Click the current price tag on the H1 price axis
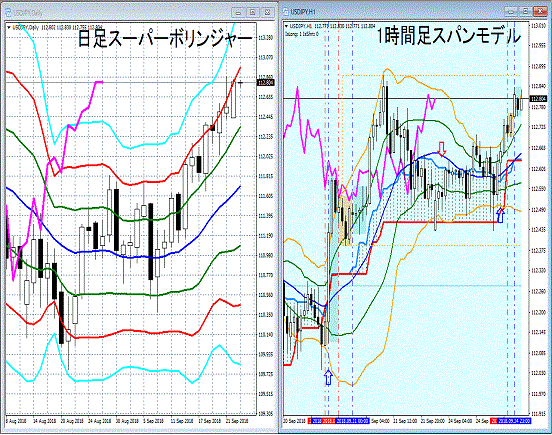Screen dimensions: 552x435 tap(538, 99)
